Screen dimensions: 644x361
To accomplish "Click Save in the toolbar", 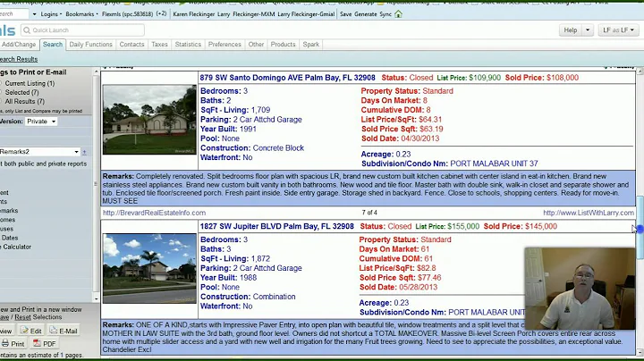I will (x=346, y=14).
